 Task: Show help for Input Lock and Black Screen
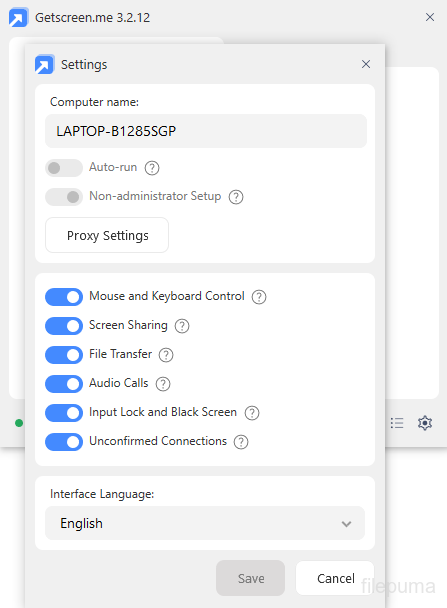point(252,413)
